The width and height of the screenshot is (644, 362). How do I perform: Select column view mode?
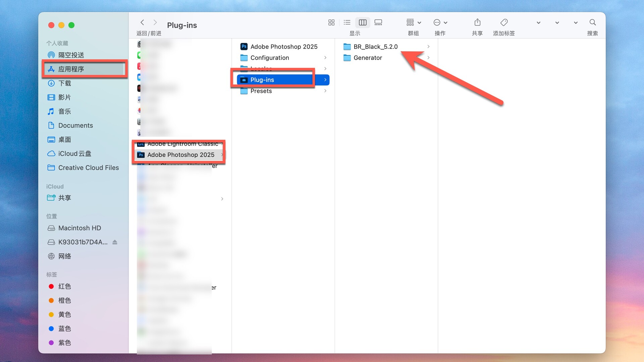click(363, 22)
